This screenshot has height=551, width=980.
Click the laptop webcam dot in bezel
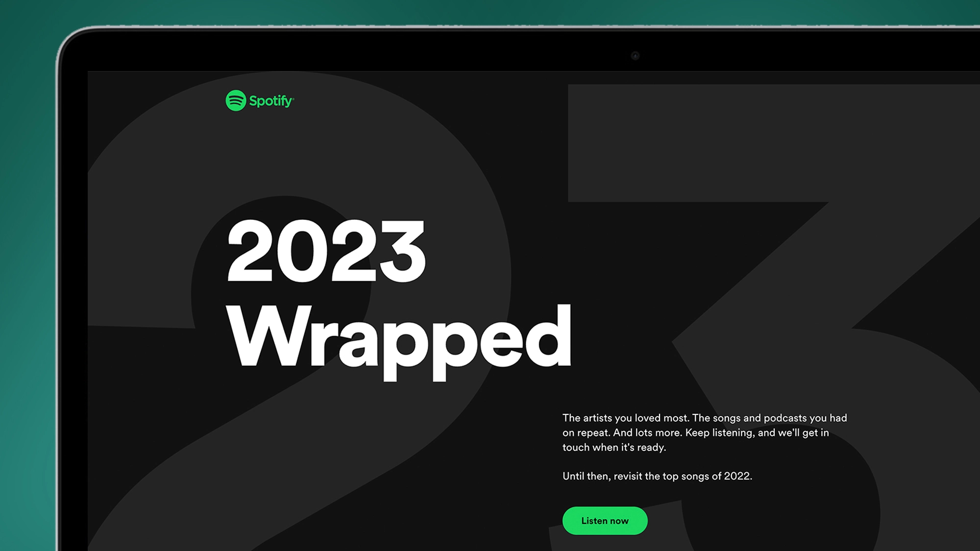(635, 56)
